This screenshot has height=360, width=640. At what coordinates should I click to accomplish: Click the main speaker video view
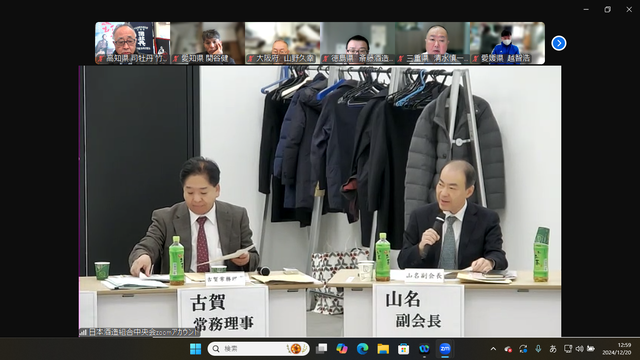tap(320, 201)
